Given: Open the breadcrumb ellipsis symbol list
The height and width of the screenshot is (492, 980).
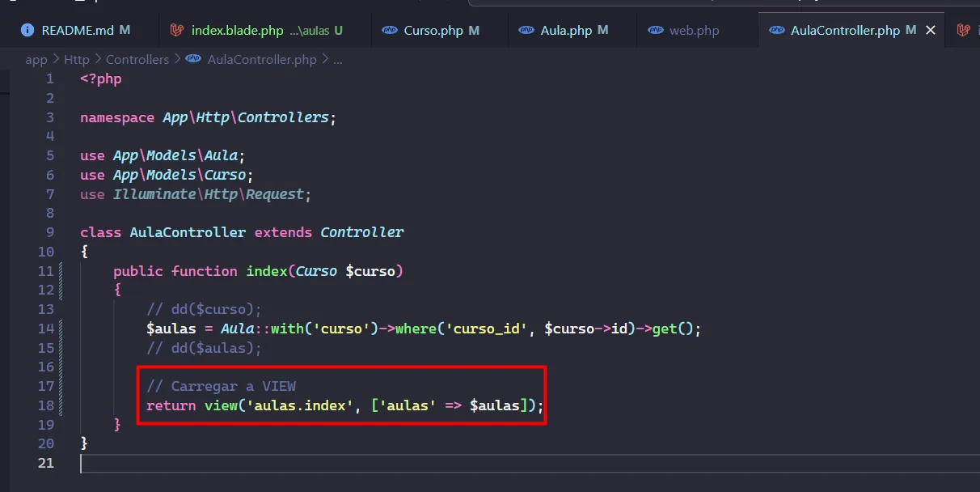Looking at the screenshot, I should click(338, 59).
